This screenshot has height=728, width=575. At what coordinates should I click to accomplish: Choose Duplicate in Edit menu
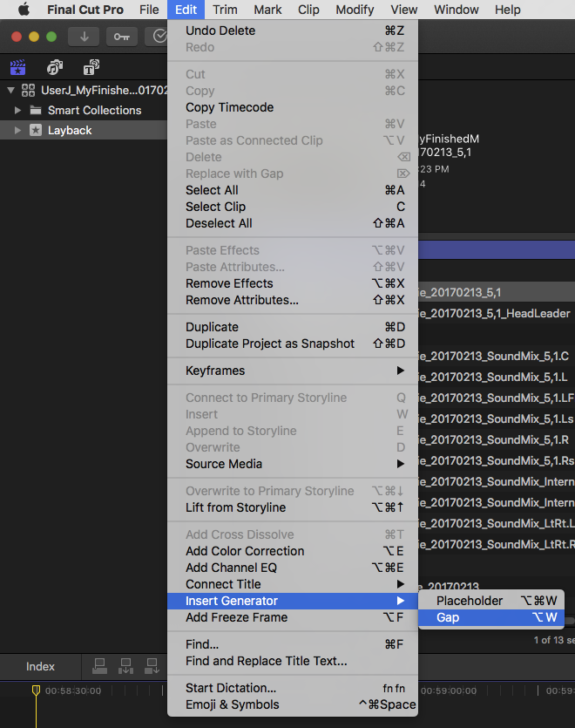(x=293, y=327)
